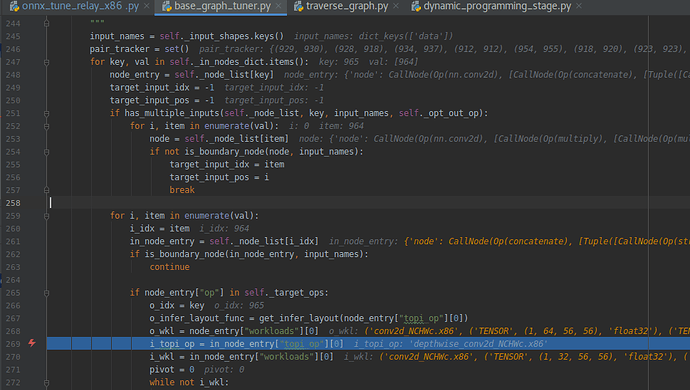Close the dynamic_programming_stage.py tab
Image resolution: width=690 pixels, height=390 pixels.
click(x=579, y=6)
